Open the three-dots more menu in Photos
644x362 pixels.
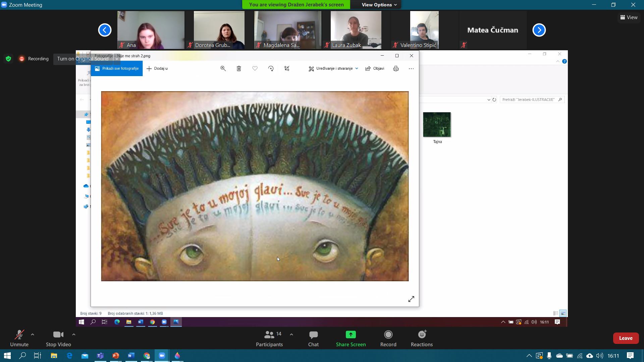tap(411, 68)
